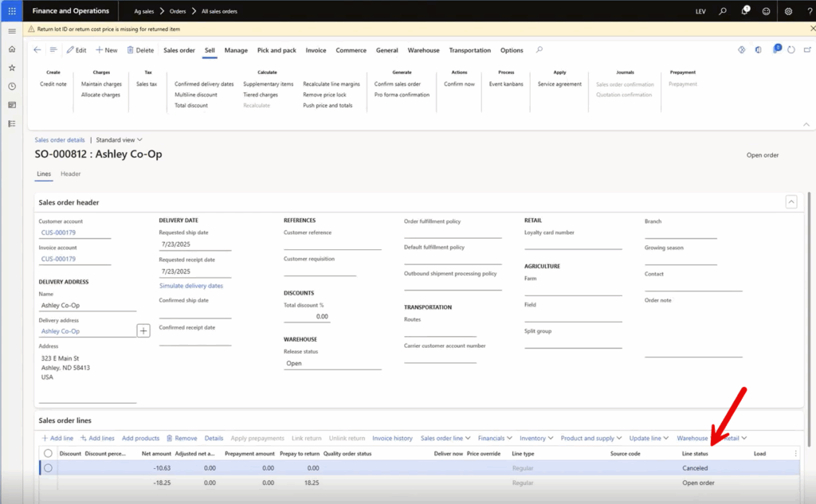Expand the navigation pane hamburger icon
This screenshot has height=504, width=816.
[x=12, y=31]
